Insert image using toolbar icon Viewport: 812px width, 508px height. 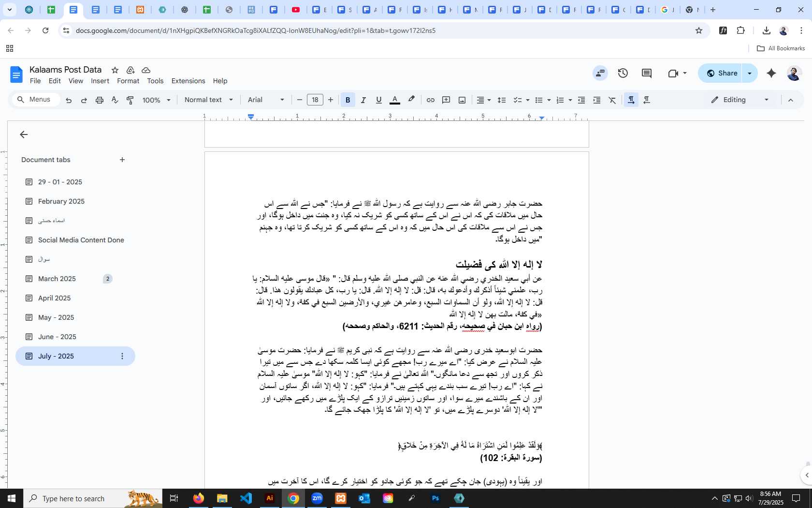pyautogui.click(x=462, y=100)
